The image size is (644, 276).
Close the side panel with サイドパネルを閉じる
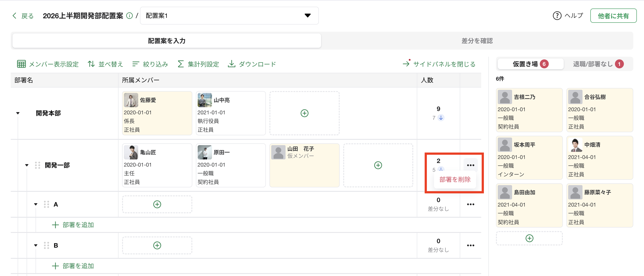click(x=439, y=64)
